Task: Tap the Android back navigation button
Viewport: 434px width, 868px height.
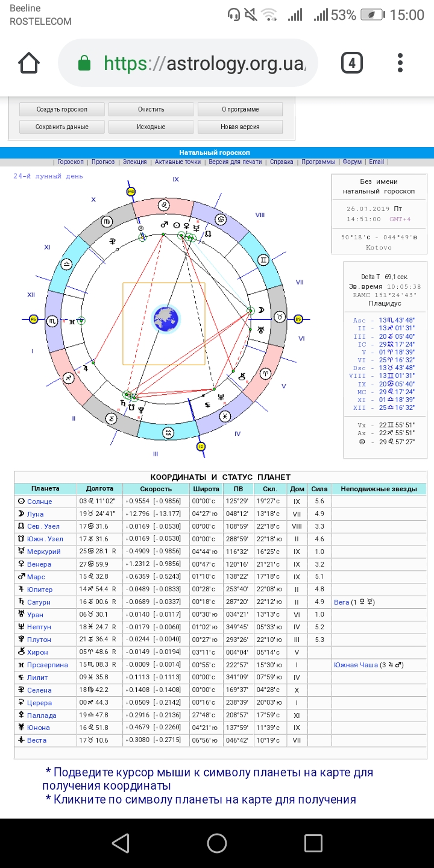Action: click(121, 843)
